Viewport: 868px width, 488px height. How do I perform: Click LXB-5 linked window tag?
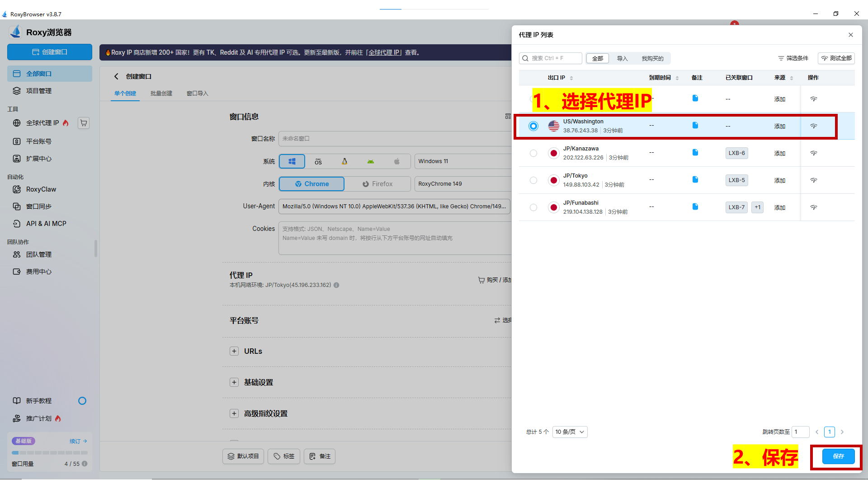(x=736, y=180)
